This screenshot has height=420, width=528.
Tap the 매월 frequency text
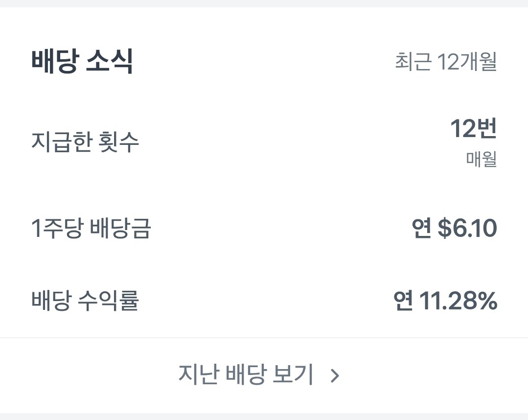coord(482,160)
